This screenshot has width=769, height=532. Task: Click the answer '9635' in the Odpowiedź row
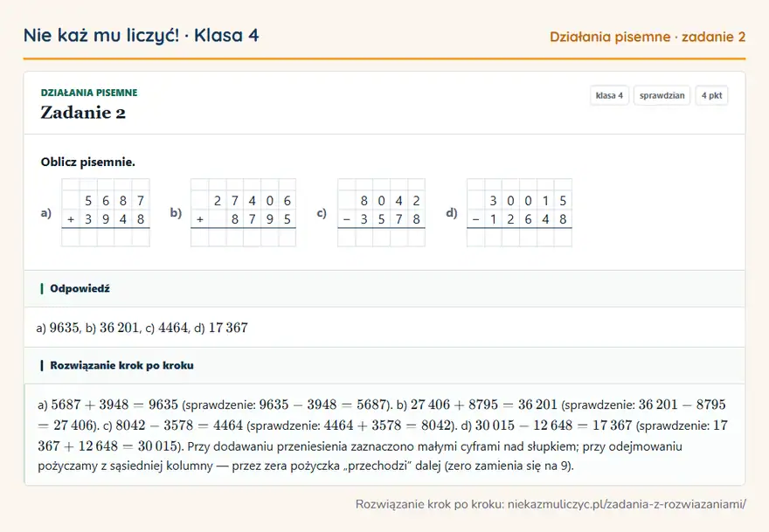pyautogui.click(x=65, y=328)
